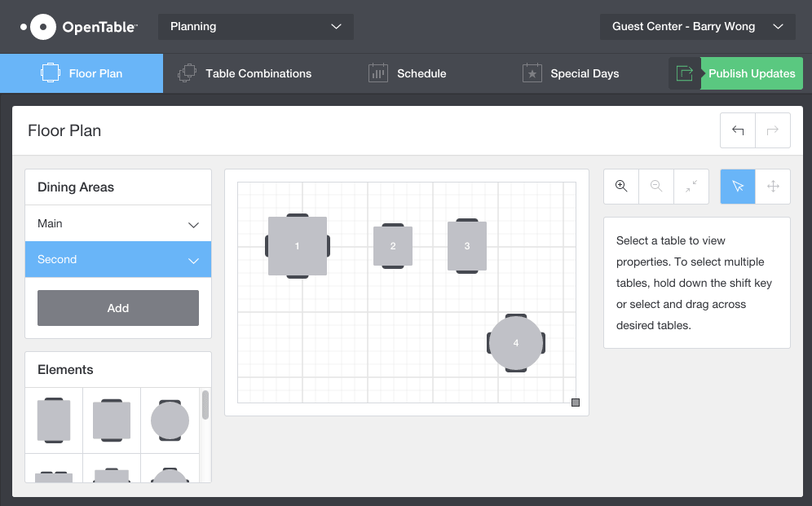812x506 pixels.
Task: Zoom out of the floor plan
Action: [x=656, y=187]
